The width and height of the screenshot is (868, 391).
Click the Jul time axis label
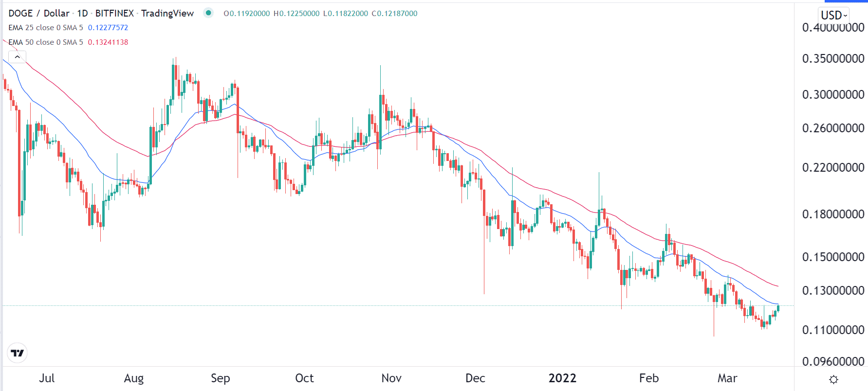[47, 378]
